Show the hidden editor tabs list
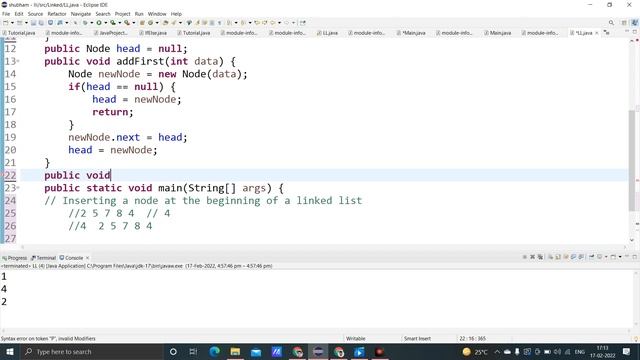This screenshot has height=360, width=640. [607, 33]
